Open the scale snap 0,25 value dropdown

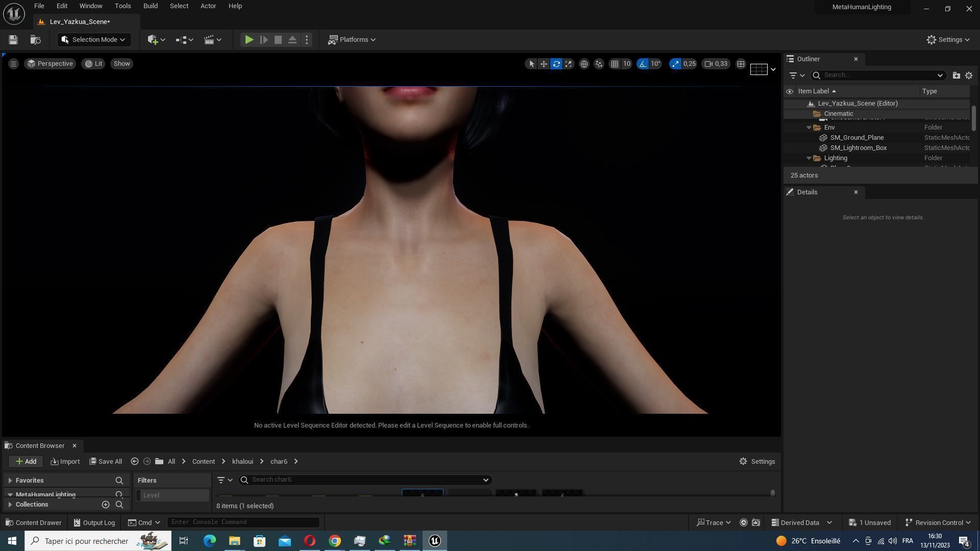point(690,64)
